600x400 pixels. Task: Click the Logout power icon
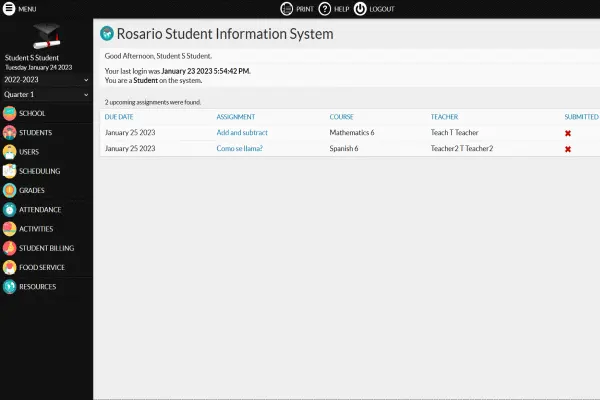pyautogui.click(x=360, y=8)
